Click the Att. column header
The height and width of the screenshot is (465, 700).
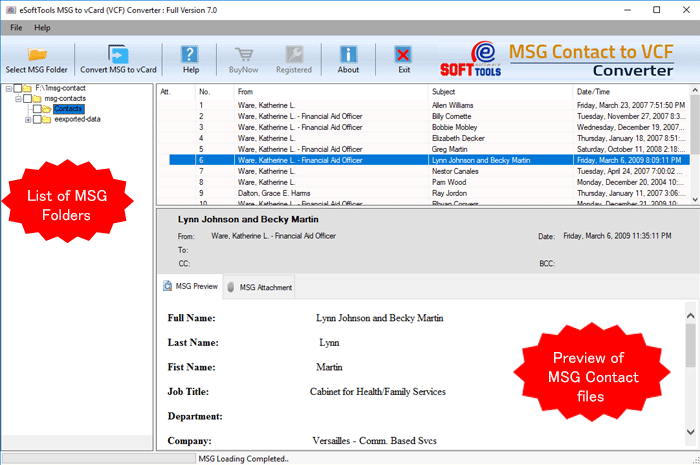[176, 91]
